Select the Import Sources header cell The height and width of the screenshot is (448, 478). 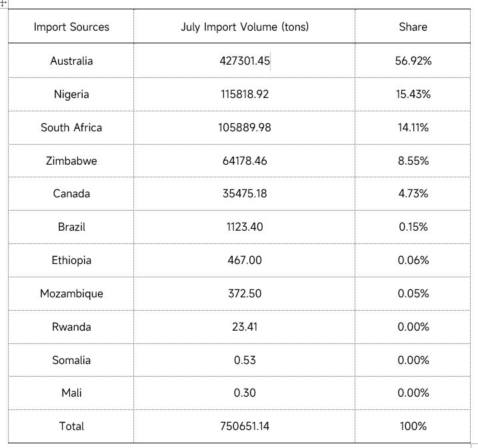tap(71, 27)
